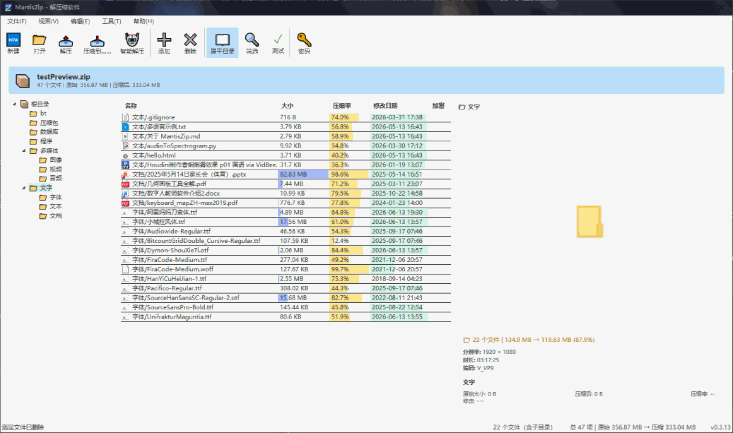Image resolution: width=733 pixels, height=433 pixels.
Task: Click the testPreview.zip archive title
Action: coord(64,77)
